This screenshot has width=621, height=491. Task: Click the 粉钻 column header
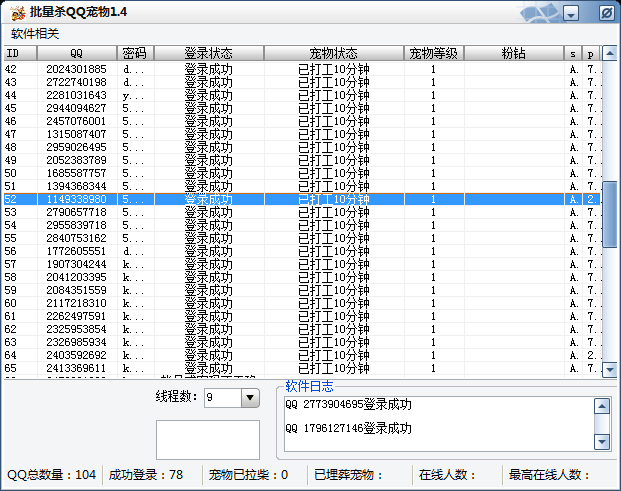click(514, 53)
